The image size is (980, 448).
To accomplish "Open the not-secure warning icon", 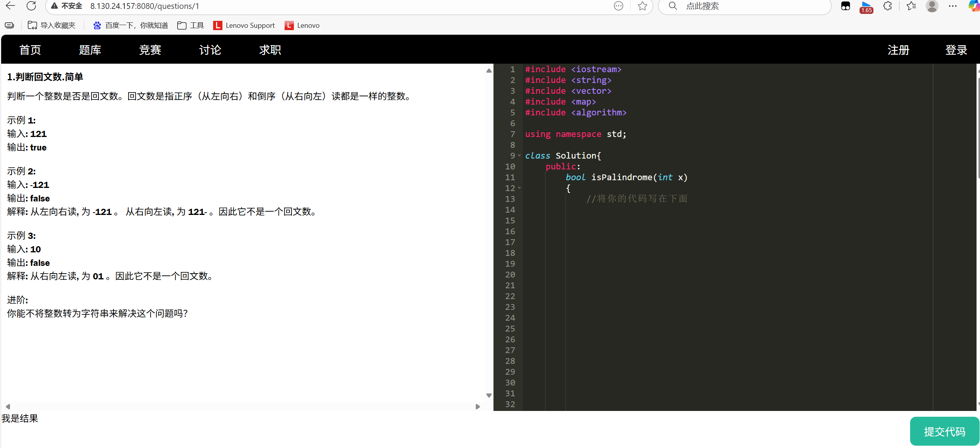I will click(54, 6).
